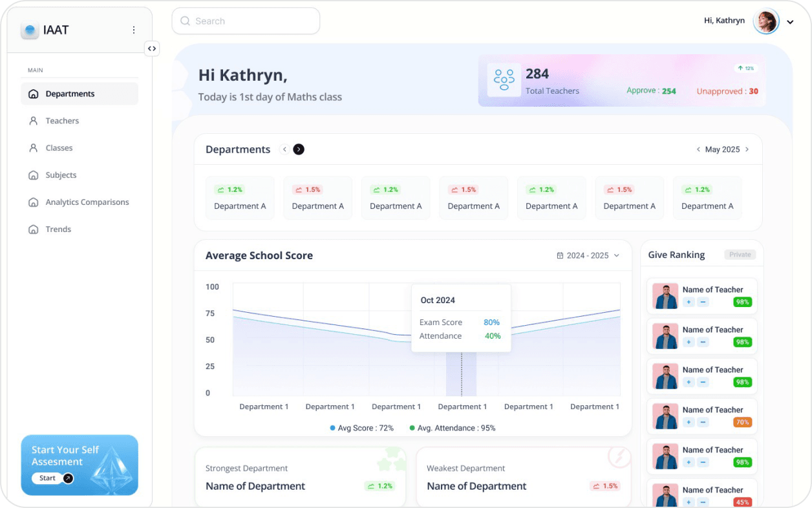This screenshot has height=508, width=812.
Task: Click the 45% score badge
Action: click(742, 502)
